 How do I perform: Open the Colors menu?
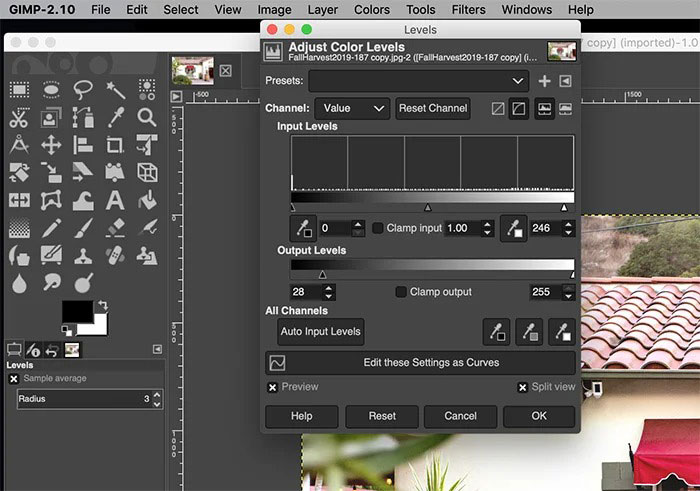pos(372,10)
